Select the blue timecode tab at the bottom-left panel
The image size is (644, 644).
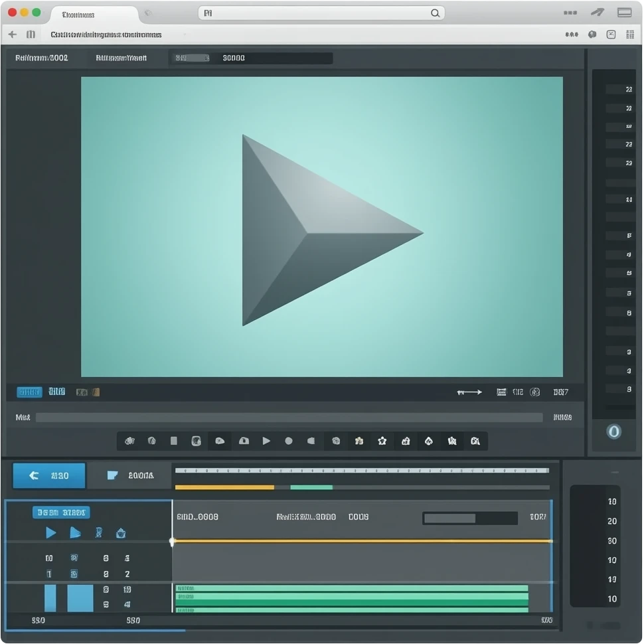(x=61, y=512)
